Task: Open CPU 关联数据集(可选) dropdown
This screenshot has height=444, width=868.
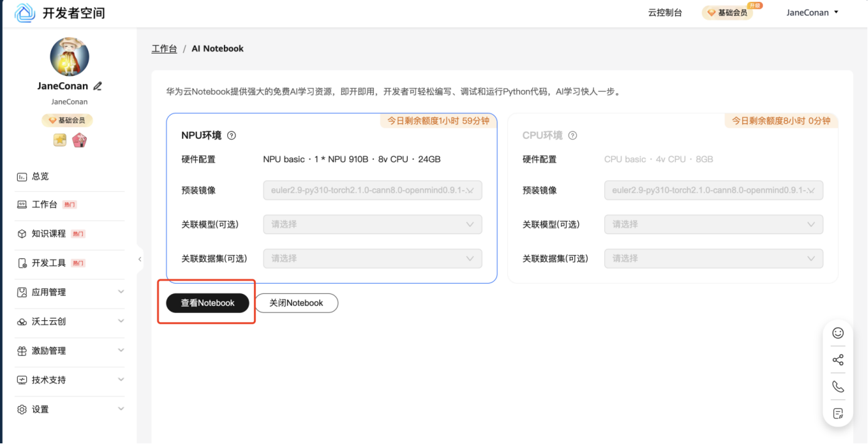Action: [x=714, y=258]
